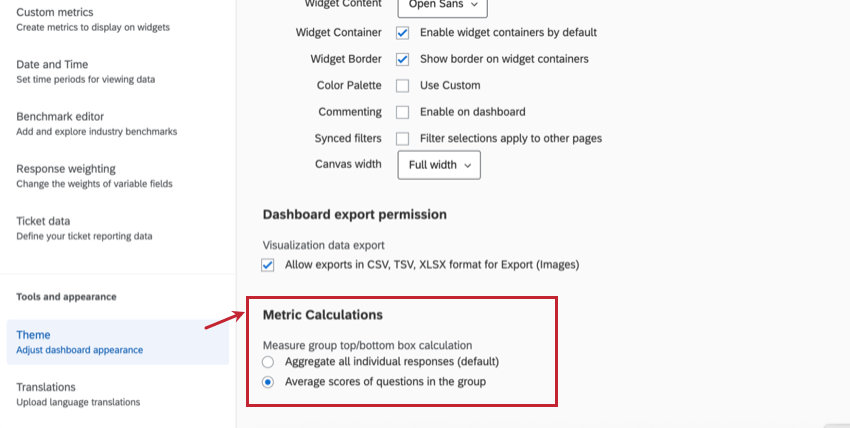The height and width of the screenshot is (428, 850).
Task: Select Aggregate all individual responses radio
Action: (268, 361)
